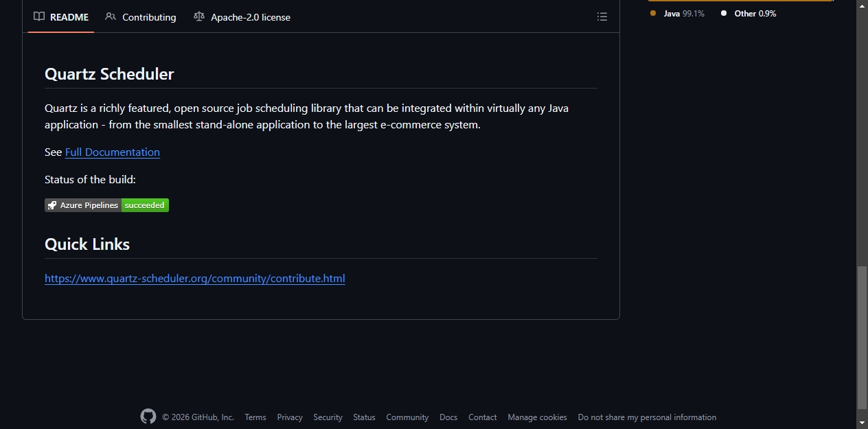Open the README outline menu icon

pos(602,17)
